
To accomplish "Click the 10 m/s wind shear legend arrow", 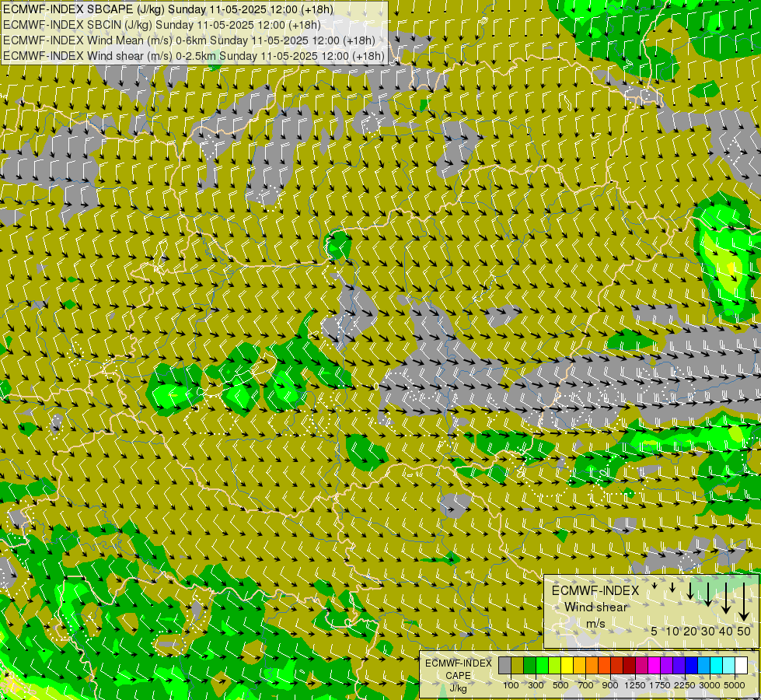I will pos(672,587).
